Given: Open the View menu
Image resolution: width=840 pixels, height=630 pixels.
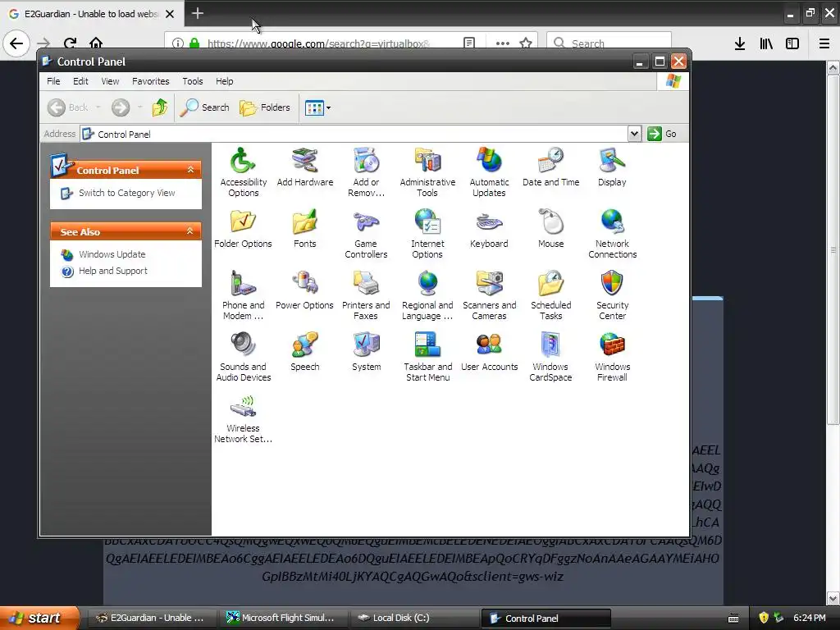Looking at the screenshot, I should (110, 81).
